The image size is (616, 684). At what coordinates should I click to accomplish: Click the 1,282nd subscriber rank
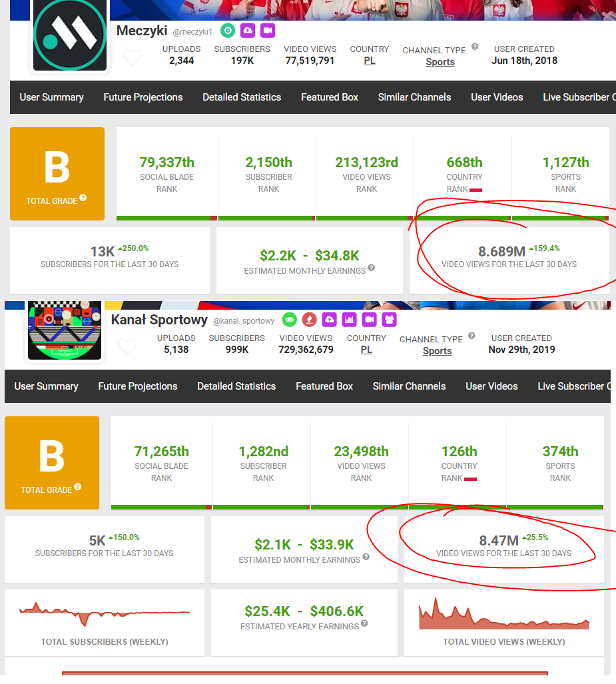pos(264,452)
